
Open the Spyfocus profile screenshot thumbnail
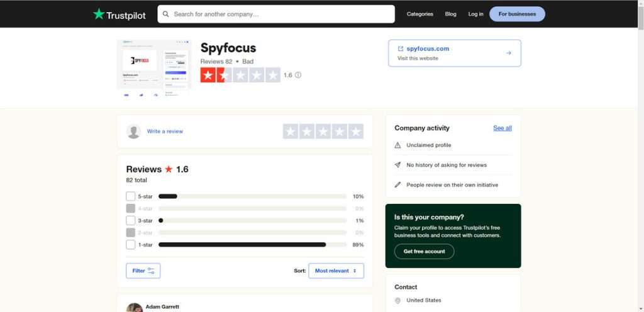154,68
